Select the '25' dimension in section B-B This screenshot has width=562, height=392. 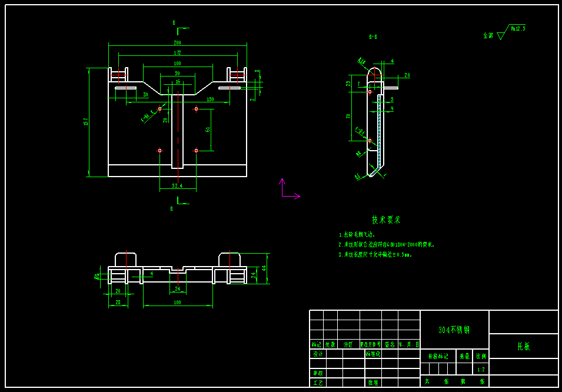click(x=348, y=84)
